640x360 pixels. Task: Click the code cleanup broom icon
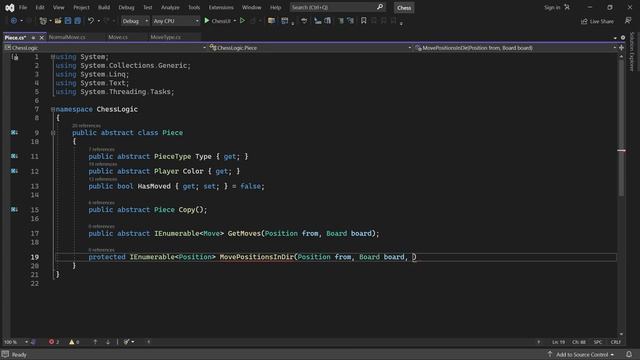click(127, 342)
